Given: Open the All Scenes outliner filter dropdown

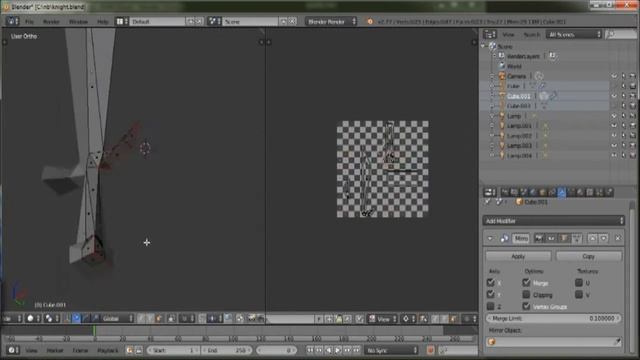Looking at the screenshot, I should point(574,35).
